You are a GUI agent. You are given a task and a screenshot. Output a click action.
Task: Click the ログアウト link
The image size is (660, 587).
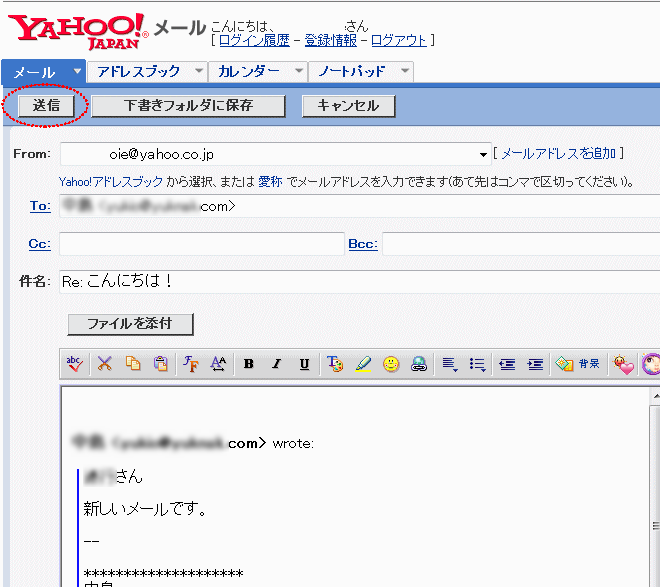click(x=398, y=40)
